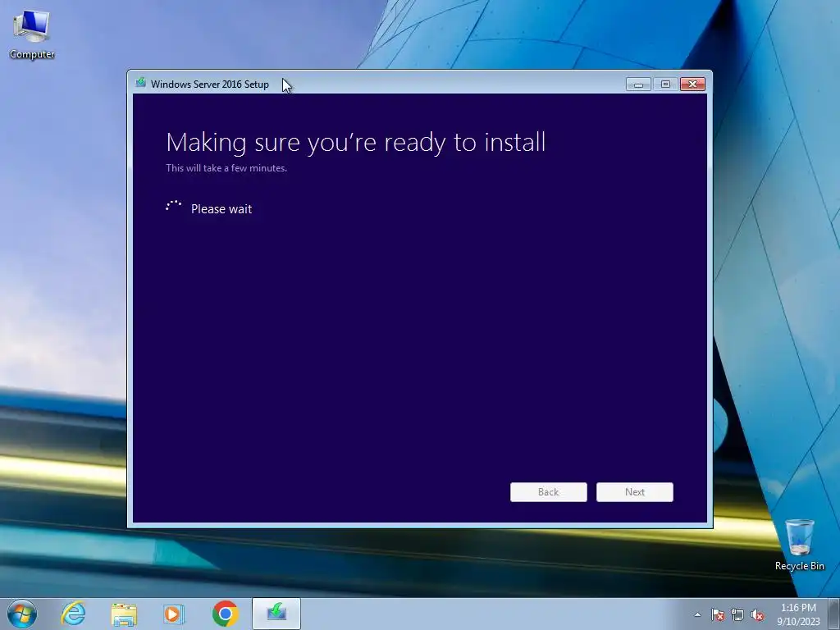840x630 pixels.
Task: Close the Windows Server 2016 Setup window
Action: click(692, 84)
